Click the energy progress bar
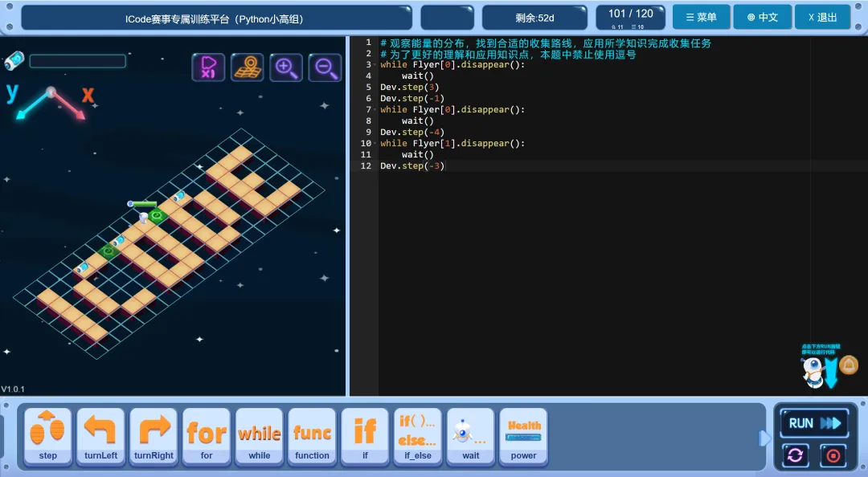Image resolution: width=868 pixels, height=477 pixels. point(77,61)
